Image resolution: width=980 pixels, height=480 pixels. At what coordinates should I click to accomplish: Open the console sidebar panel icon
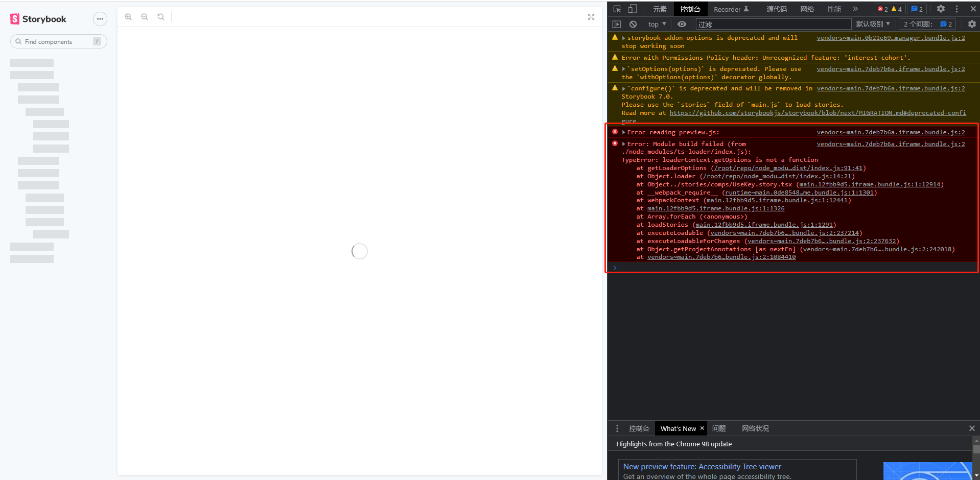tap(617, 24)
